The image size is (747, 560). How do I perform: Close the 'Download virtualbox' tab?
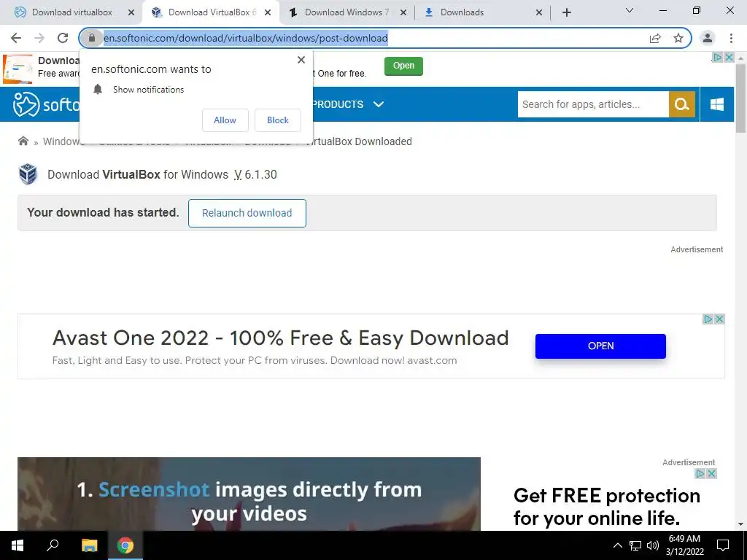131,12
